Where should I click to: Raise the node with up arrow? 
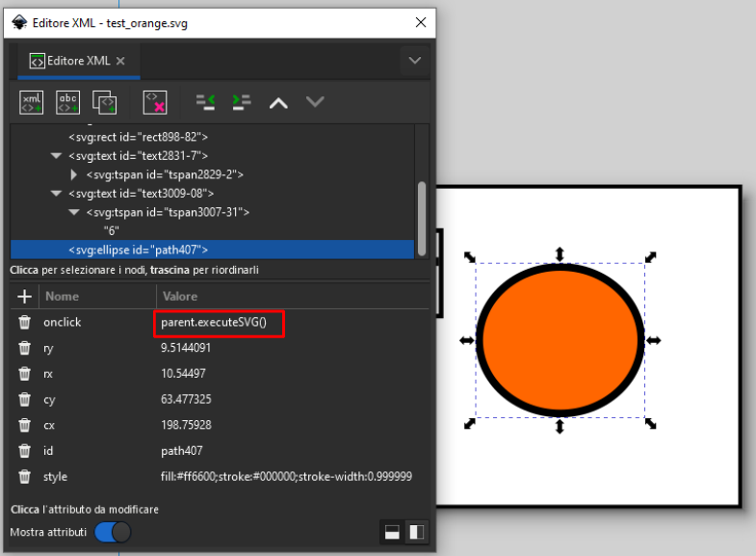pyautogui.click(x=278, y=102)
